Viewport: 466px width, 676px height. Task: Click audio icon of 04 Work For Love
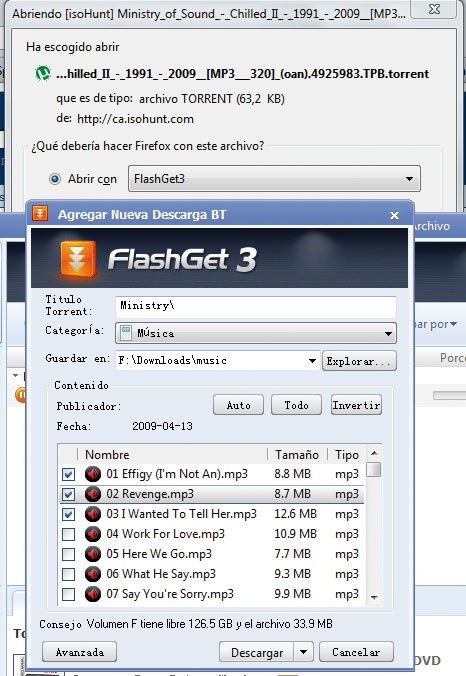point(93,534)
